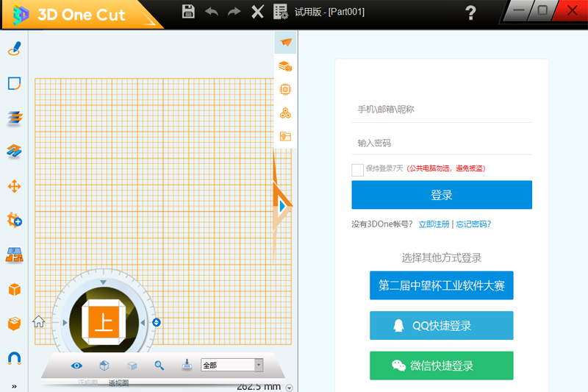Screen dimensions: 588x392
Task: Click the Save floppy disk icon
Action: (x=188, y=11)
